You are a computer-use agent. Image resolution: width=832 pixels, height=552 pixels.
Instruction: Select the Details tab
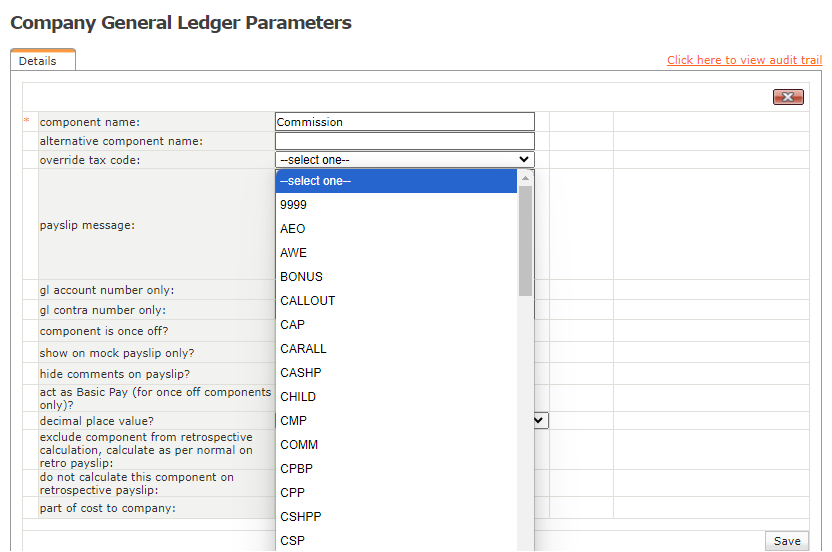[x=38, y=61]
